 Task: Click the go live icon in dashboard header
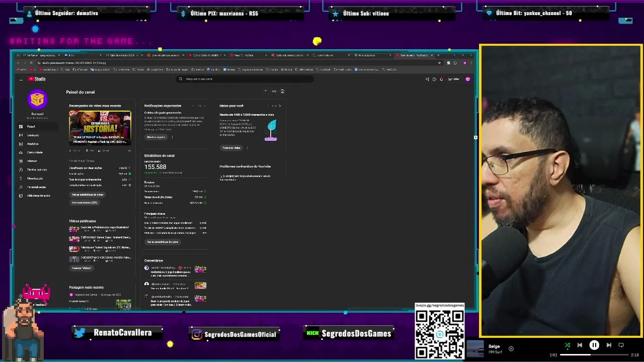tap(274, 92)
